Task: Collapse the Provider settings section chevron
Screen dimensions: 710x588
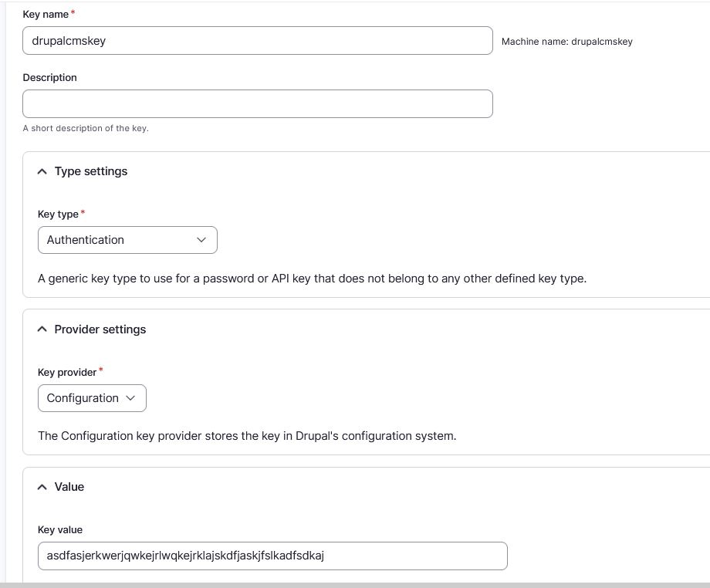Action: click(x=42, y=329)
